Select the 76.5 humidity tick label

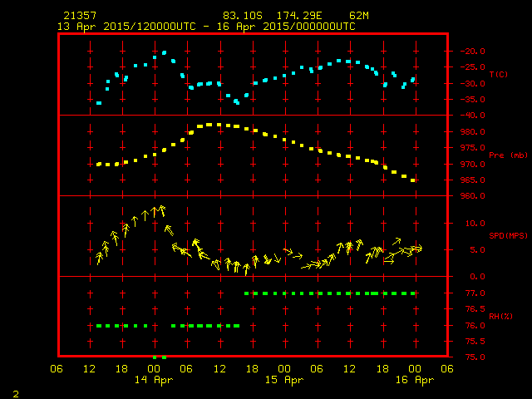click(475, 309)
